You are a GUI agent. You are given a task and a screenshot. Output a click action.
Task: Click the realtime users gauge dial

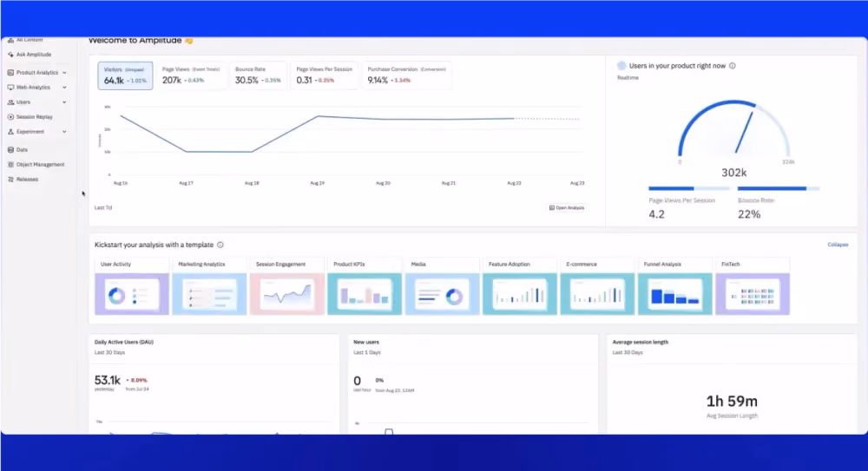(x=734, y=128)
